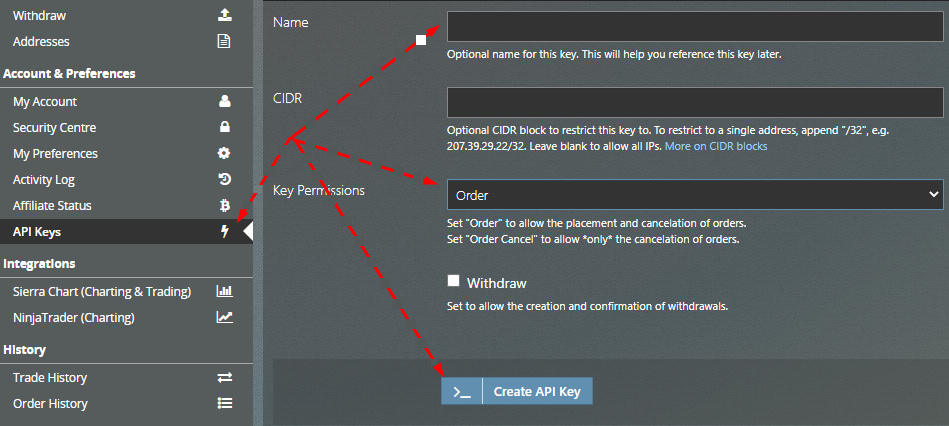
Task: Enable the Withdraw permission checkbox
Action: coord(454,282)
